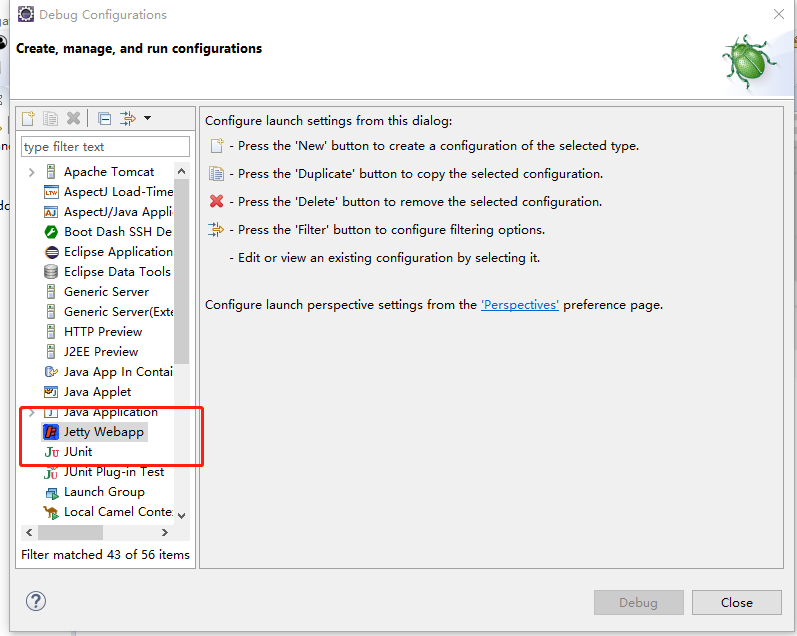
Task: Expand the Java Application tree node
Action: pyautogui.click(x=32, y=412)
